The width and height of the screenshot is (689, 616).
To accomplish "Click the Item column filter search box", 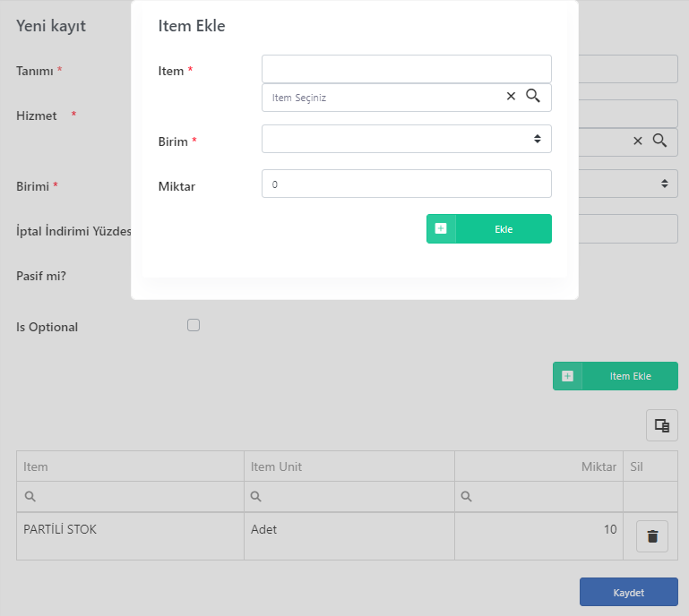I will click(131, 497).
